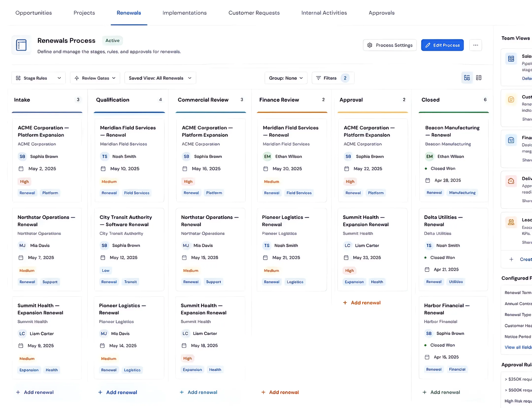Open the City Transit Authority — Software Renewal card
Image resolution: width=532 pixels, height=408 pixels.
[129, 249]
